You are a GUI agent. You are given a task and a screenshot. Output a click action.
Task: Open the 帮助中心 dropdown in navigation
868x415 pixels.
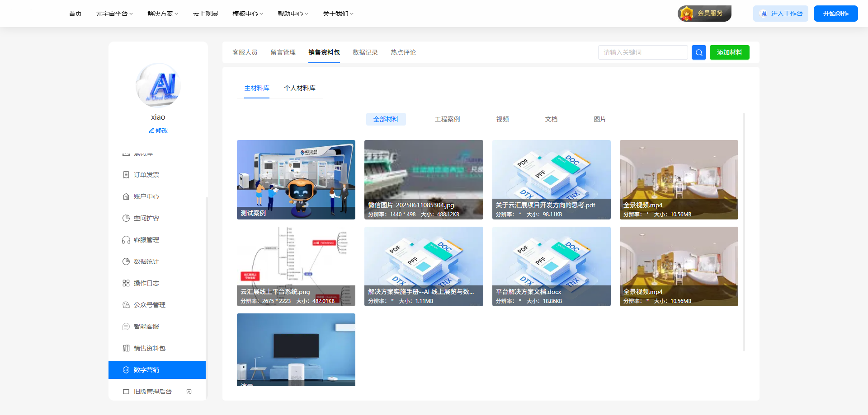[x=292, y=14]
